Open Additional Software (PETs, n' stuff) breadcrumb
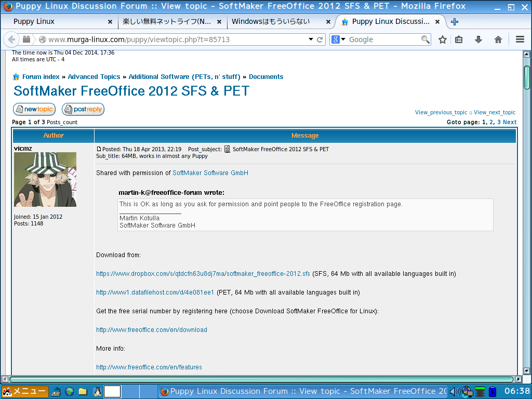Viewport: 532px width, 399px height. click(184, 77)
